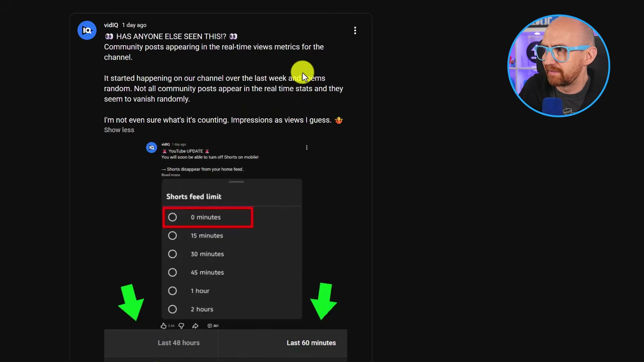The height and width of the screenshot is (362, 644).
Task: Click the vidIQ channel name on the main post
Action: (x=111, y=25)
